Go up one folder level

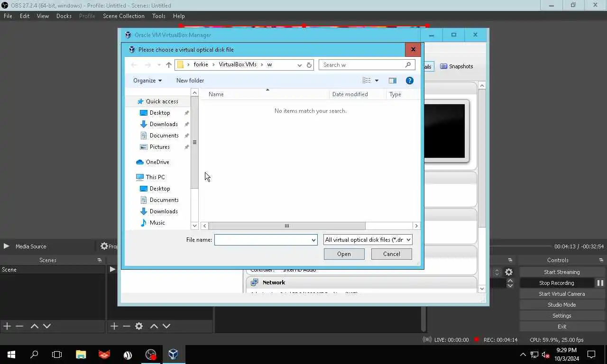click(169, 65)
